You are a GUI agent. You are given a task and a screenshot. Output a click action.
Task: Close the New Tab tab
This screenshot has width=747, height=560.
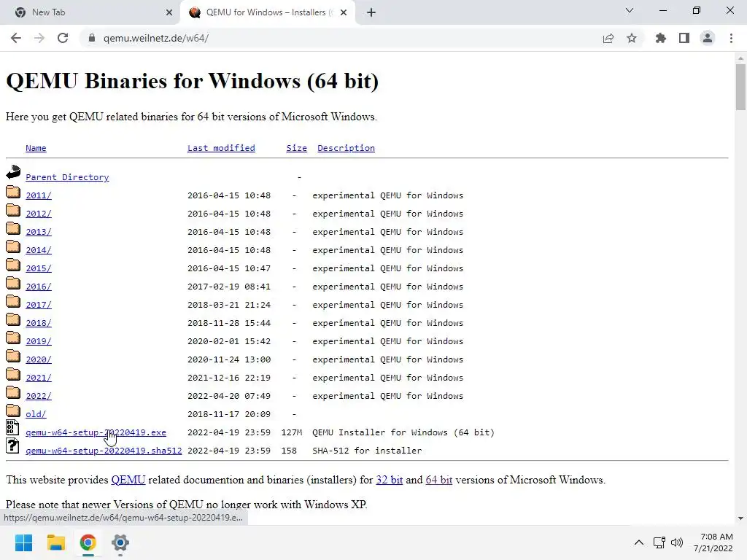[169, 12]
